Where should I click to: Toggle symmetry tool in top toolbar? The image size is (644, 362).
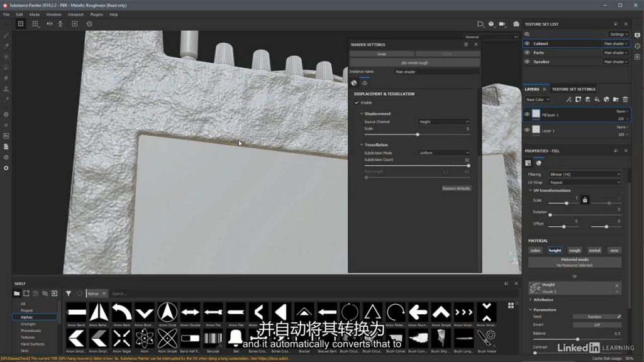point(50,24)
